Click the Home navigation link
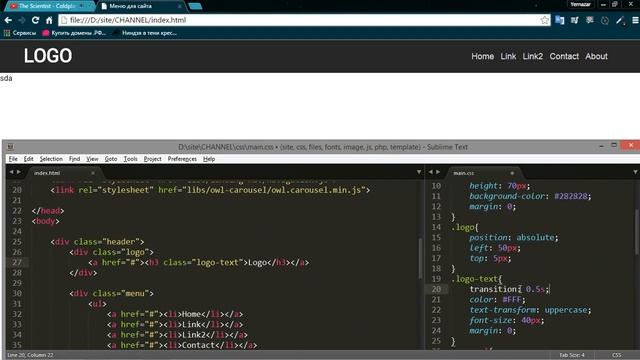 482,56
